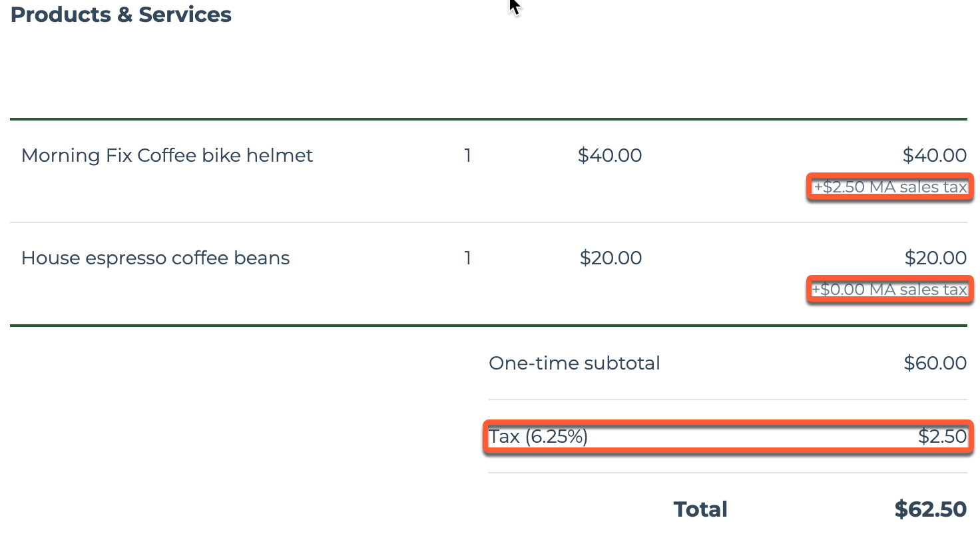Image resolution: width=980 pixels, height=534 pixels.
Task: Click the coffee beans line total amount
Action: coord(935,258)
